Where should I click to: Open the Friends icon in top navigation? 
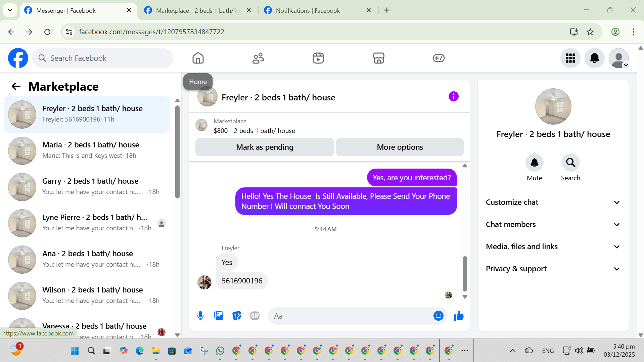[258, 58]
